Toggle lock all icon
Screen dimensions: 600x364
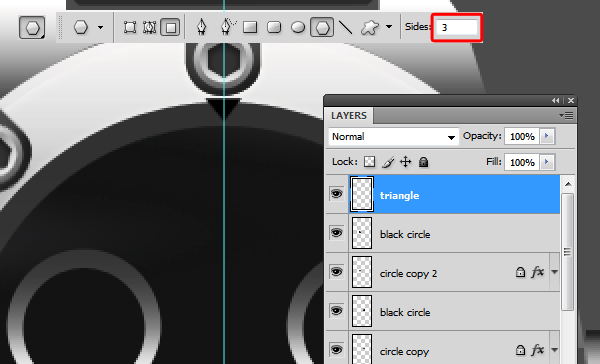[423, 162]
